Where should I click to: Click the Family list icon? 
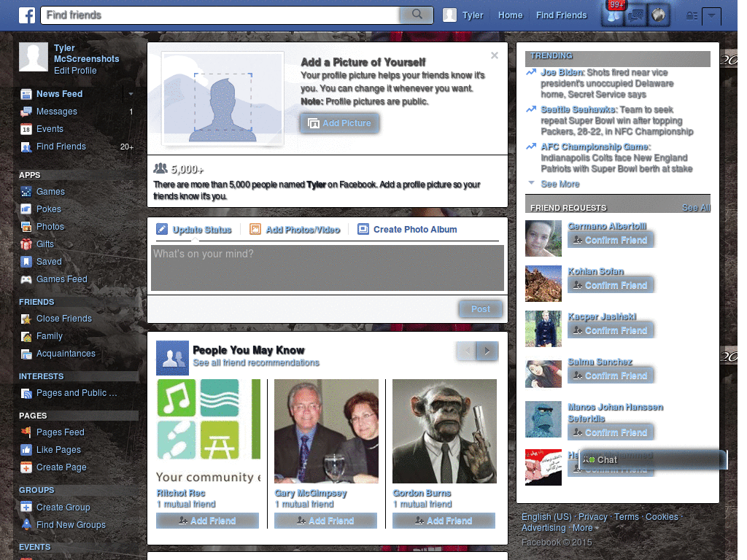pos(26,336)
